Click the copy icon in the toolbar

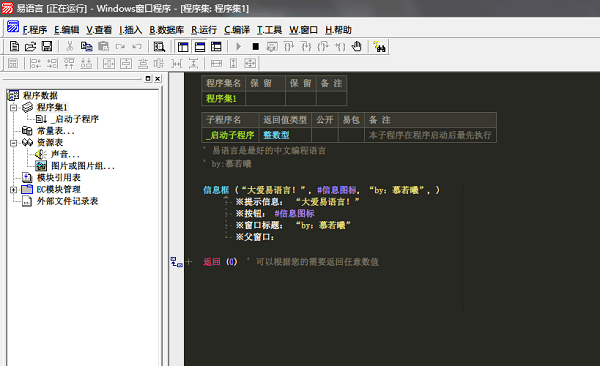(x=86, y=46)
